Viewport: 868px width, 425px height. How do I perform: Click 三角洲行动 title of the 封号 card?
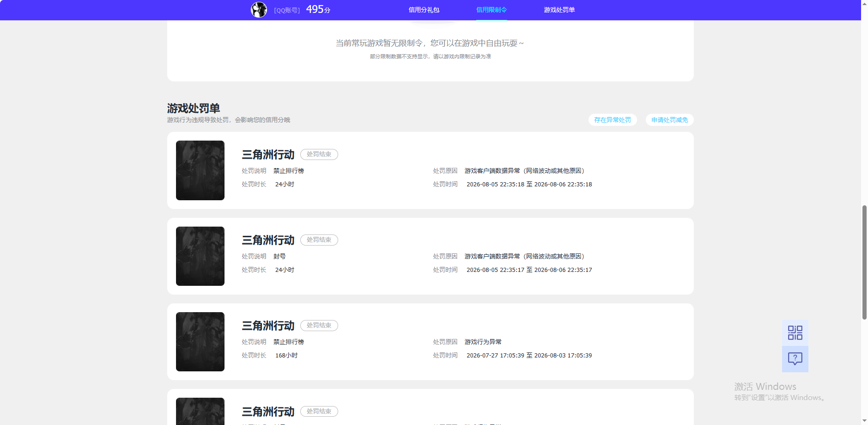(268, 240)
